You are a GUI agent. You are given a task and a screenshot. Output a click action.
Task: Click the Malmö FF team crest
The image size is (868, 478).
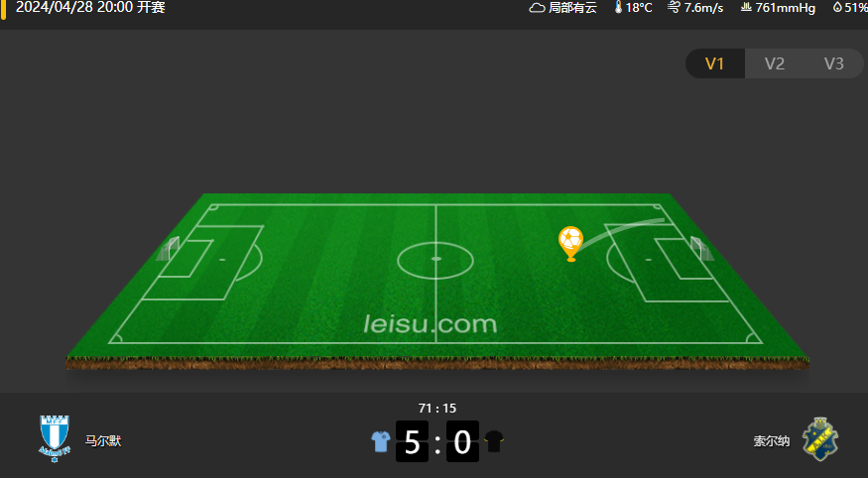55,438
